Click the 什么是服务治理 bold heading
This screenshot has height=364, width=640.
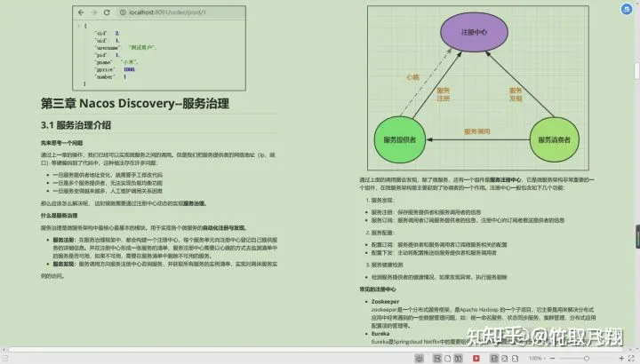pyautogui.click(x=59, y=215)
